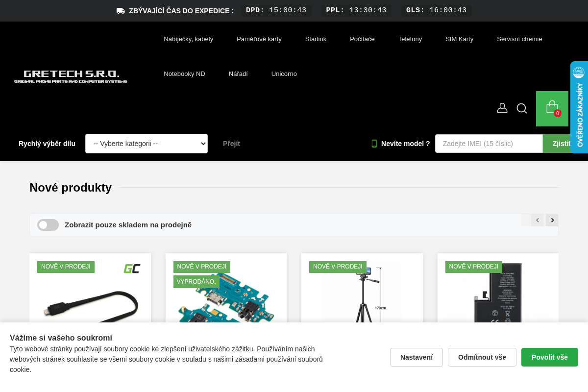Click the Gretech S.R.O. logo
Screen dimensions: 588x392
71,76
